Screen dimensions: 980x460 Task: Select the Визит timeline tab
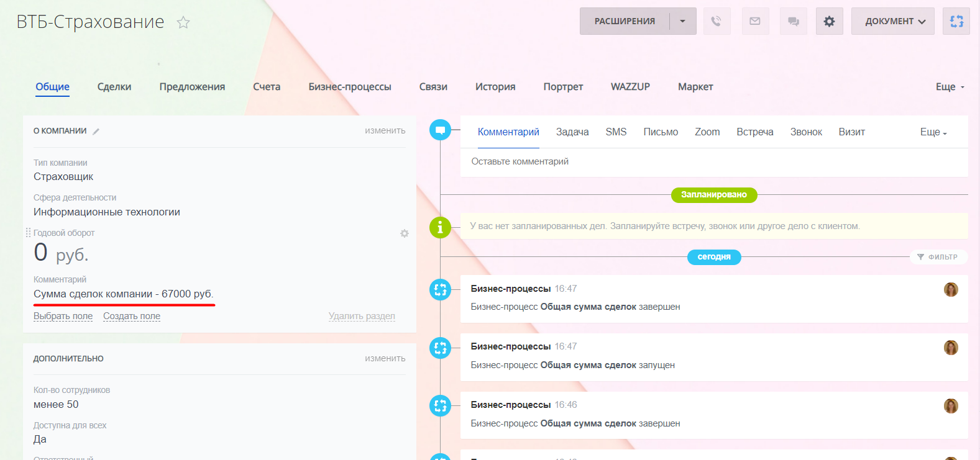[x=851, y=132]
